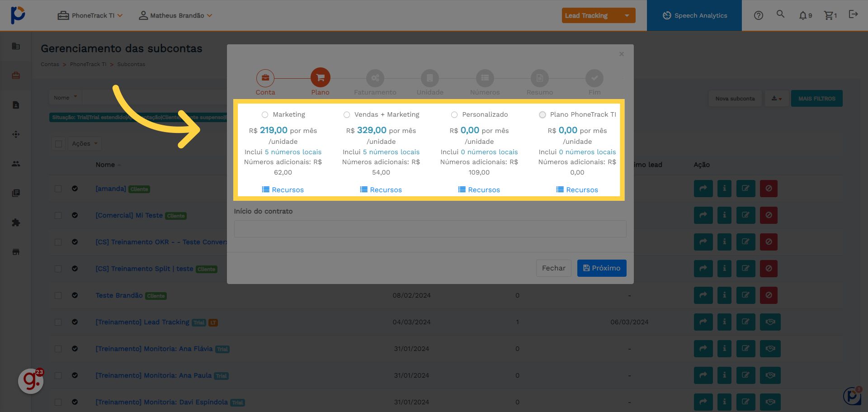Screen dimensions: 868x412
Task: Check the [Comercial] Mi Teste row checkbox
Action: (x=58, y=215)
